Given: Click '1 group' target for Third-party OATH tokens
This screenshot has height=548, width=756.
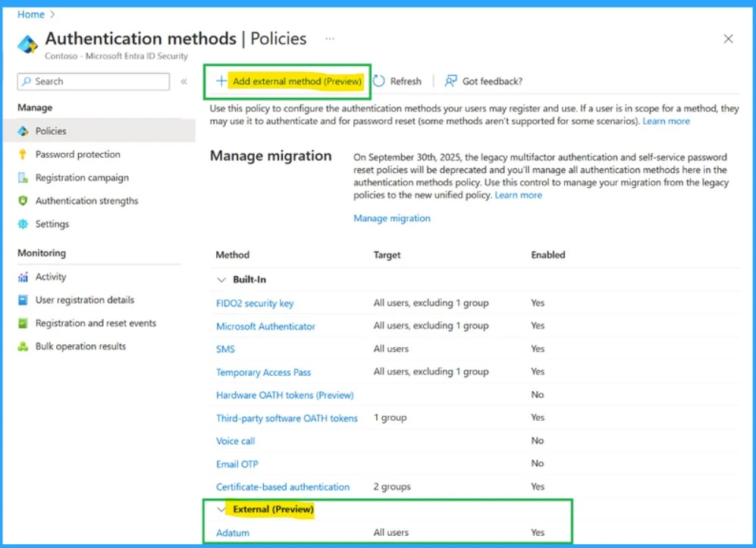Looking at the screenshot, I should (x=390, y=418).
